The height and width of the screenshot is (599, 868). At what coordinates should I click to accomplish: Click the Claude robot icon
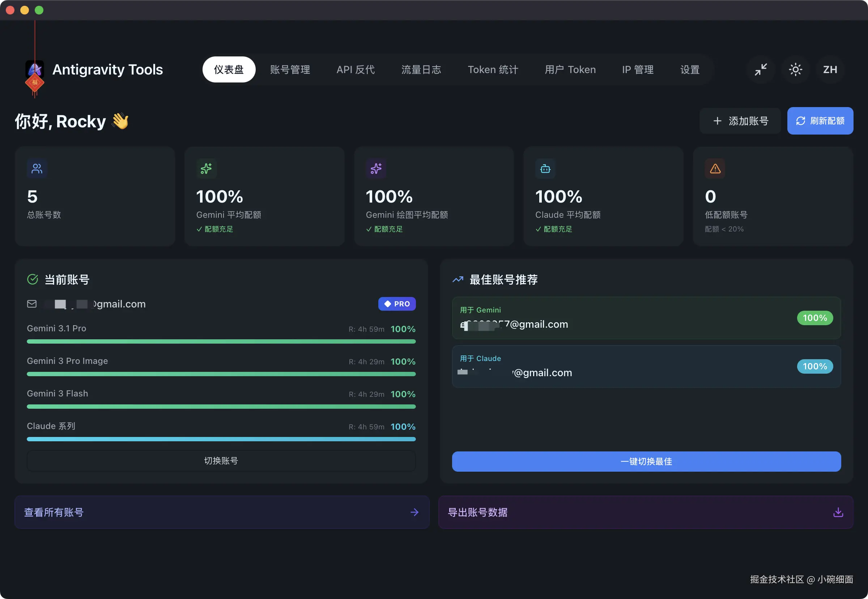545,169
